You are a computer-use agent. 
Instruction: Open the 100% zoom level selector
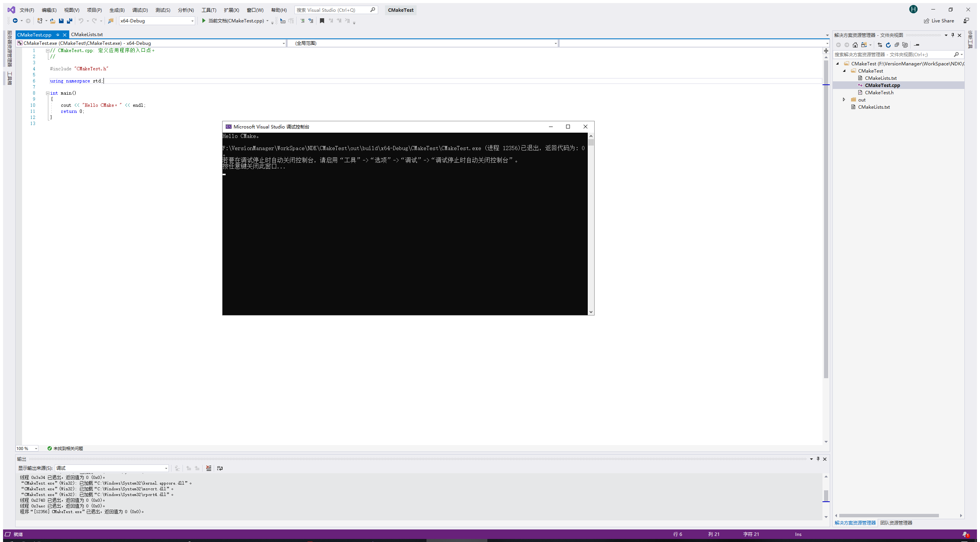coord(26,448)
